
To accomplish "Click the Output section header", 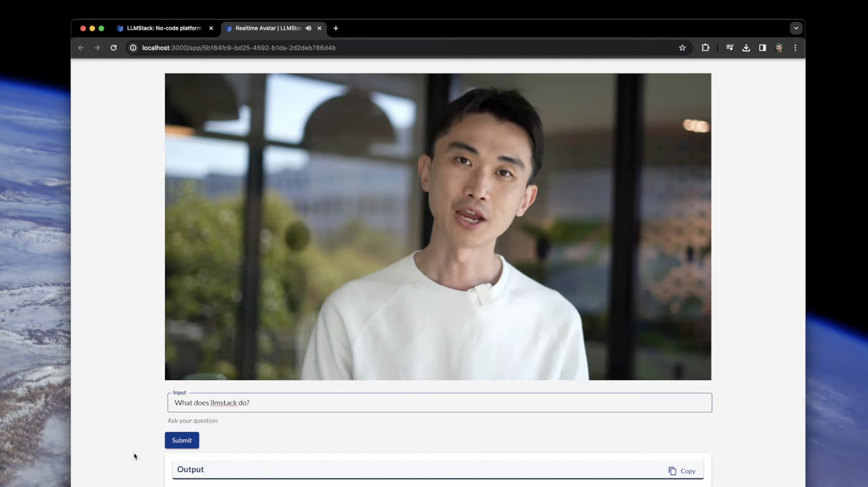I will pos(190,469).
